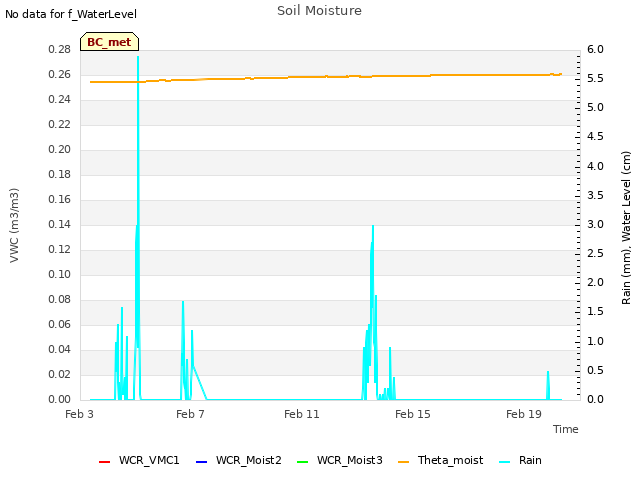Screen dimensions: 640x480
Task: Click the BC_met annotation label
Action: coord(109,42)
